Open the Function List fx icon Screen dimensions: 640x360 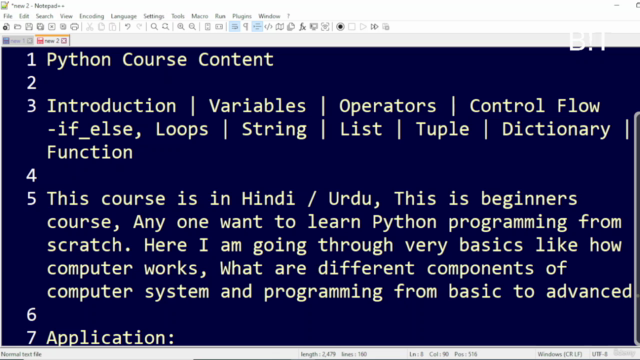(302, 27)
